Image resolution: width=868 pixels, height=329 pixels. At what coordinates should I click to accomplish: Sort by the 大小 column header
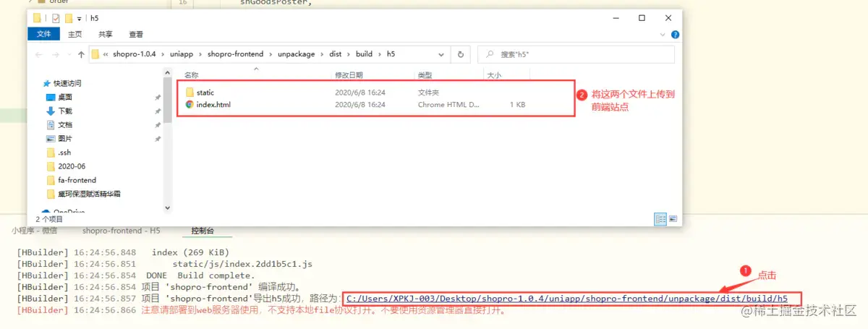pos(493,75)
